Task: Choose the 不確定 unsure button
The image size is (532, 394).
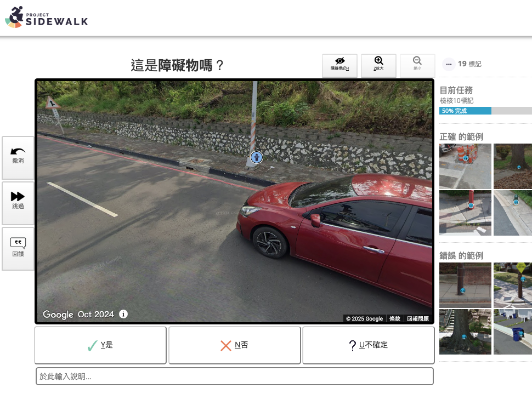Action: coord(369,345)
